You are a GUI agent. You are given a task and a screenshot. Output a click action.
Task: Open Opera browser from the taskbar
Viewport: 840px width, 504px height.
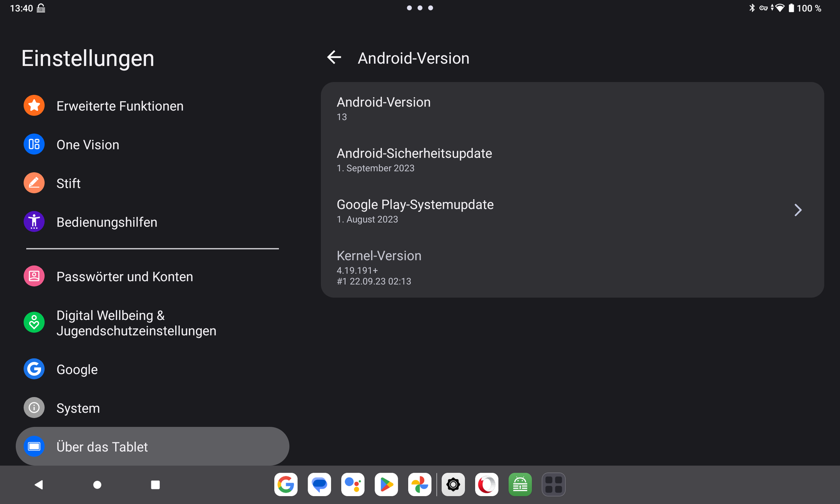(486, 485)
